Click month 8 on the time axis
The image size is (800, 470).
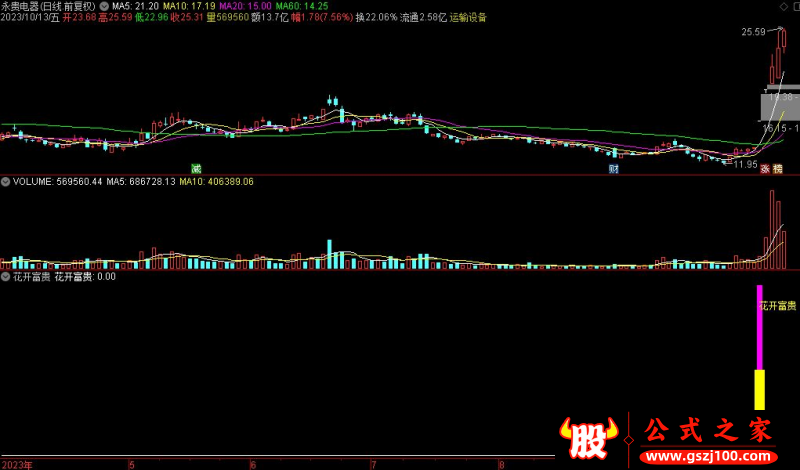click(x=502, y=465)
